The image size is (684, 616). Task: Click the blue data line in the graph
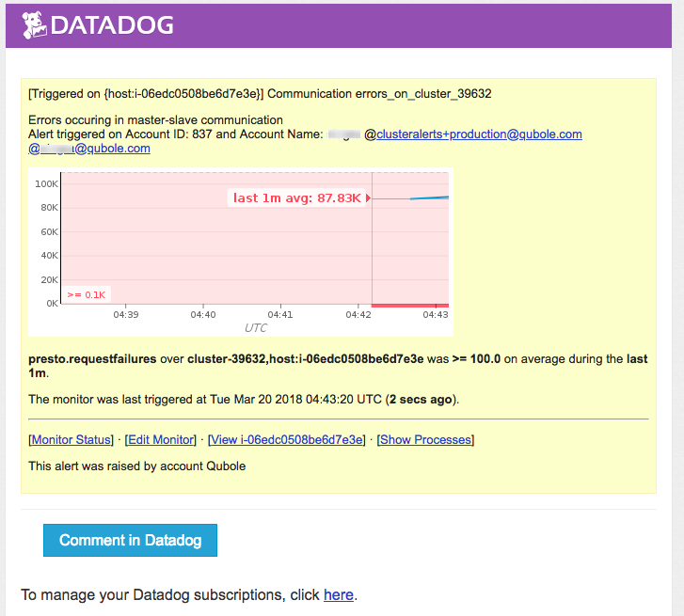click(429, 197)
